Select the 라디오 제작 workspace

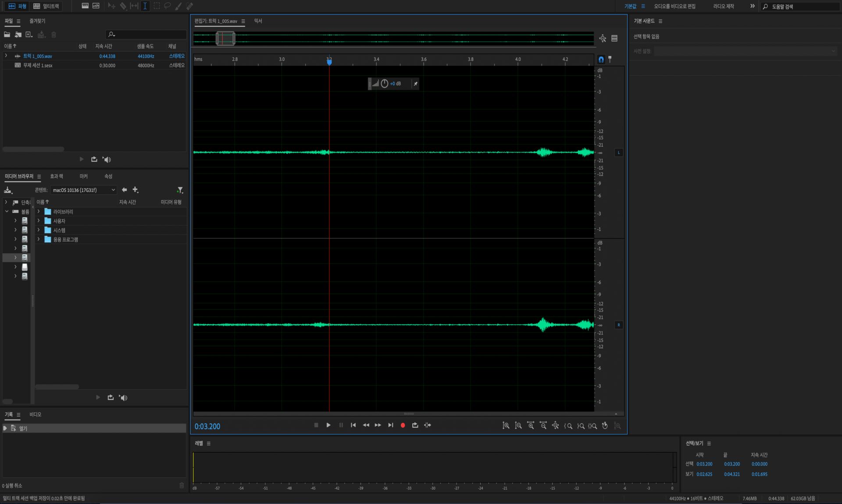click(723, 6)
